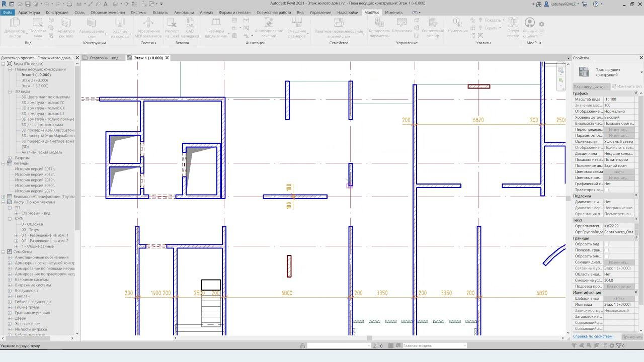Open the Архитектура ribbon tab
644x362 pixels.
click(x=29, y=12)
